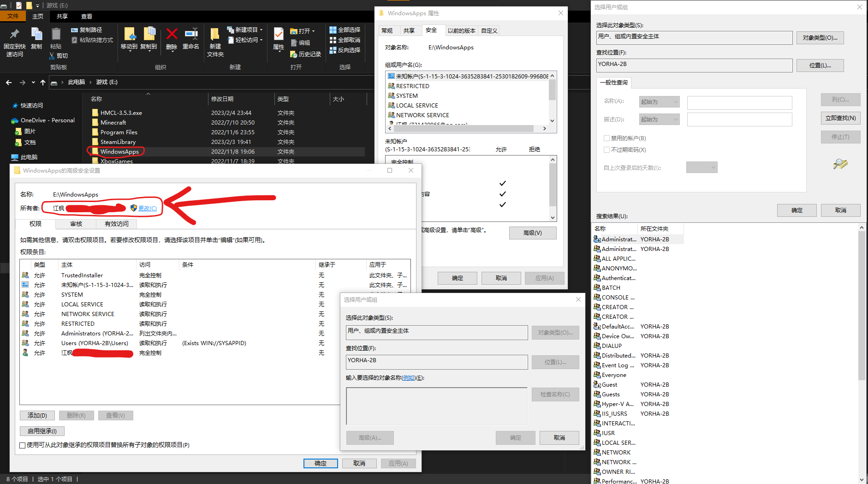Screen dimensions: 868x484
Task: Click Paste shortcut (粘贴快捷方式) item
Action: (92, 40)
